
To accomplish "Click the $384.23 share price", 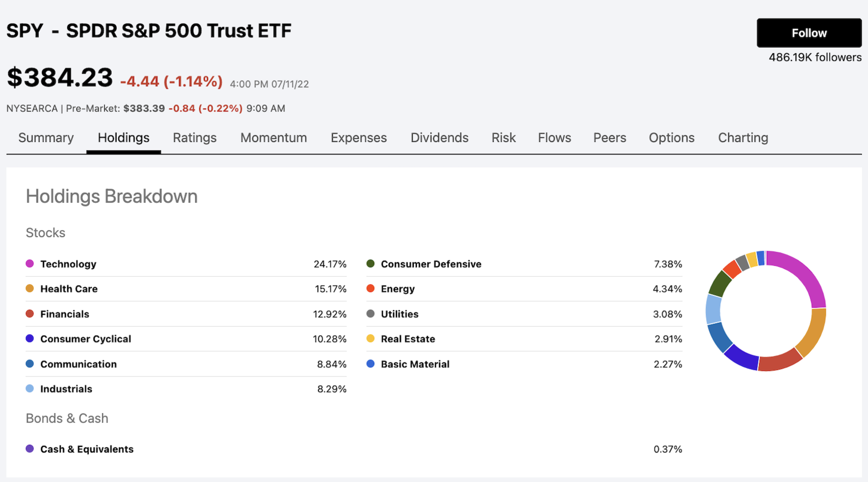I will click(59, 78).
